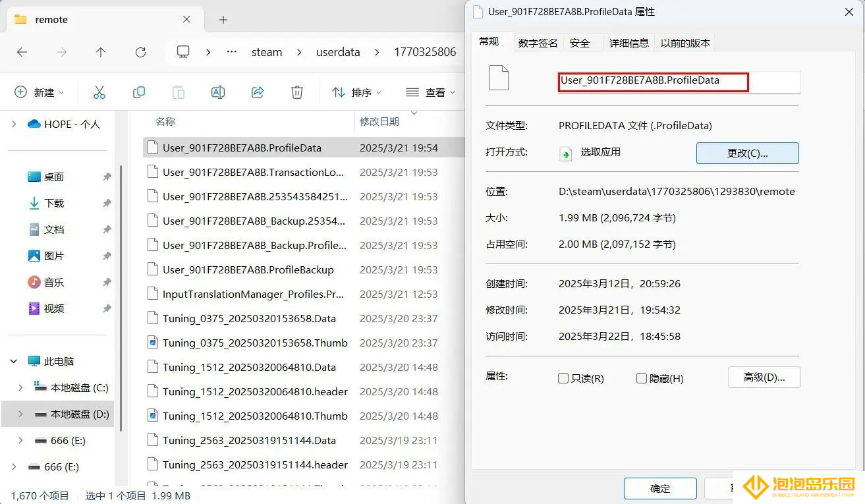The height and width of the screenshot is (504, 865).
Task: Click the pin next to 文档
Action: (107, 229)
